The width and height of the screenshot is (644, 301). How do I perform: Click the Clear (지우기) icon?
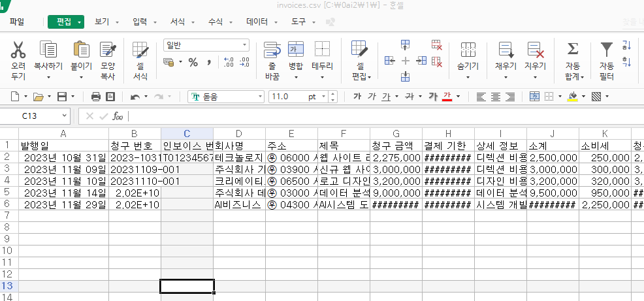(536, 49)
